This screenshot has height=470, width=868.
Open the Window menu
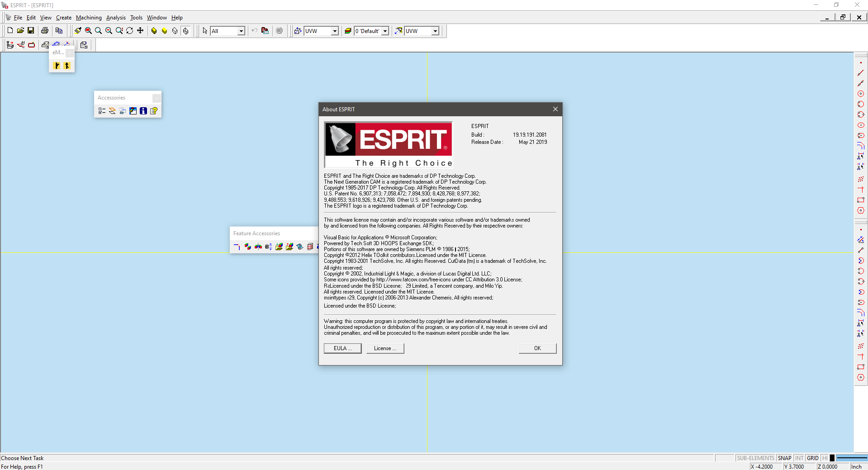pyautogui.click(x=157, y=18)
